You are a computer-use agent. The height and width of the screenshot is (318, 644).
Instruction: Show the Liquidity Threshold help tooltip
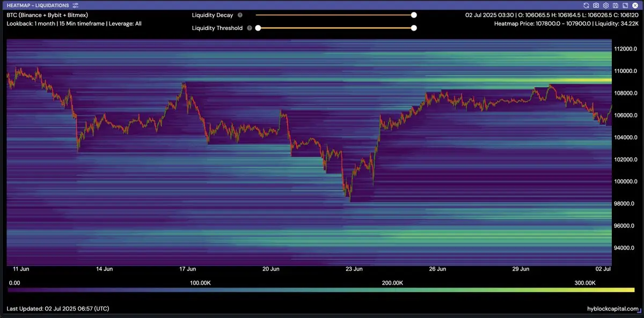point(250,28)
